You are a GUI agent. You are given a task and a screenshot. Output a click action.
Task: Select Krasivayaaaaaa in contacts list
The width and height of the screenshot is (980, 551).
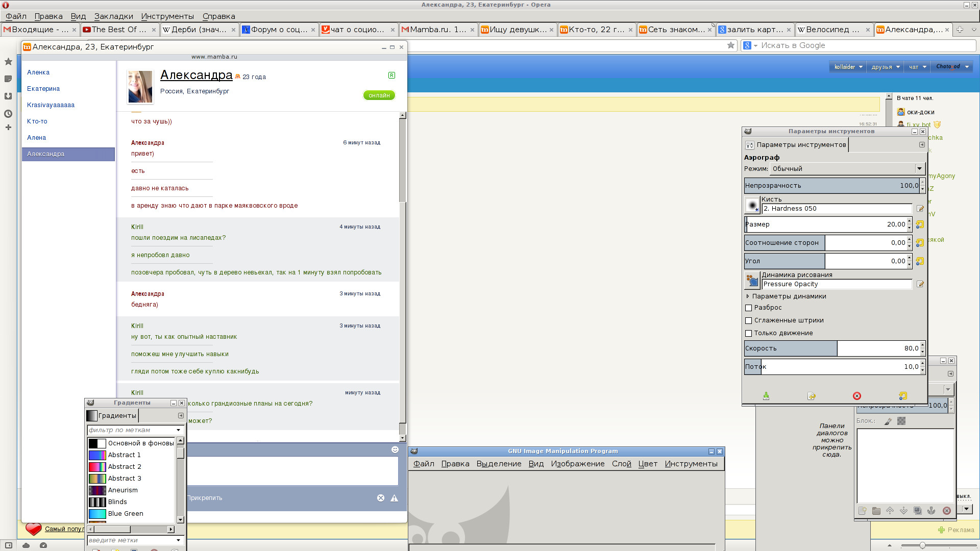tap(51, 105)
